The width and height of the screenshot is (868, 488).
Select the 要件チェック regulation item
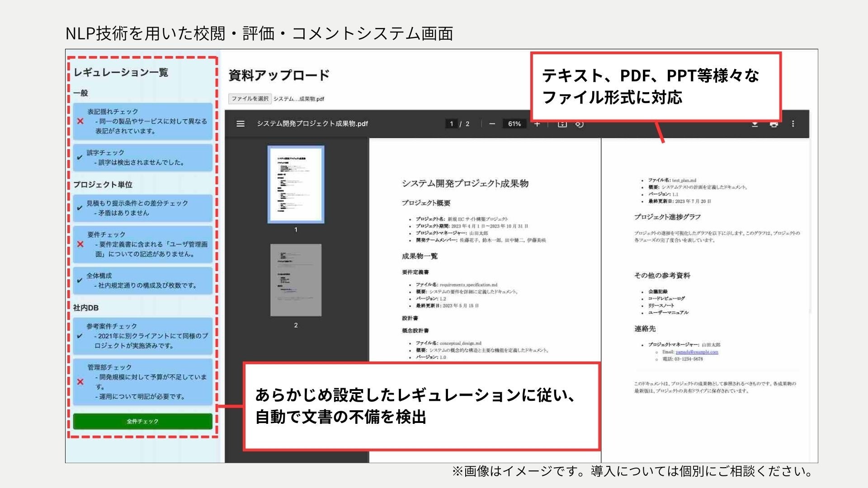click(x=142, y=244)
